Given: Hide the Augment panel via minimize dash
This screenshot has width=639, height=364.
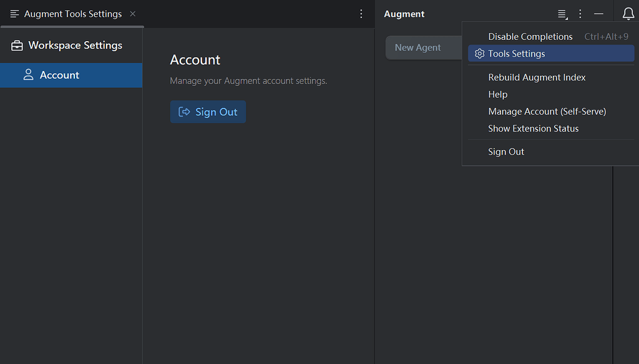Looking at the screenshot, I should tap(598, 14).
